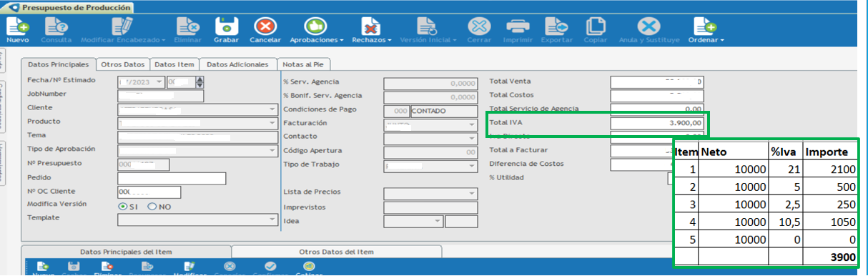Expand the Tipo de Aprobación dropdown

[272, 151]
